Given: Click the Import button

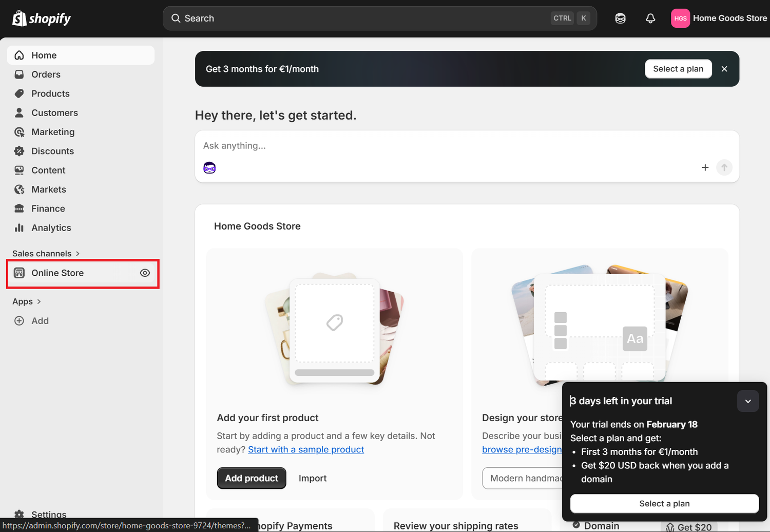Looking at the screenshot, I should coord(312,478).
